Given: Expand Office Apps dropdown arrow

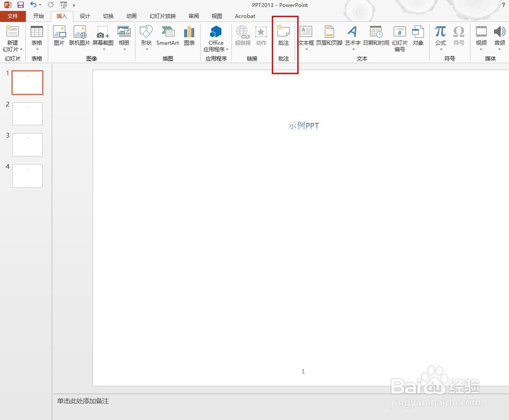Looking at the screenshot, I should coord(227,50).
